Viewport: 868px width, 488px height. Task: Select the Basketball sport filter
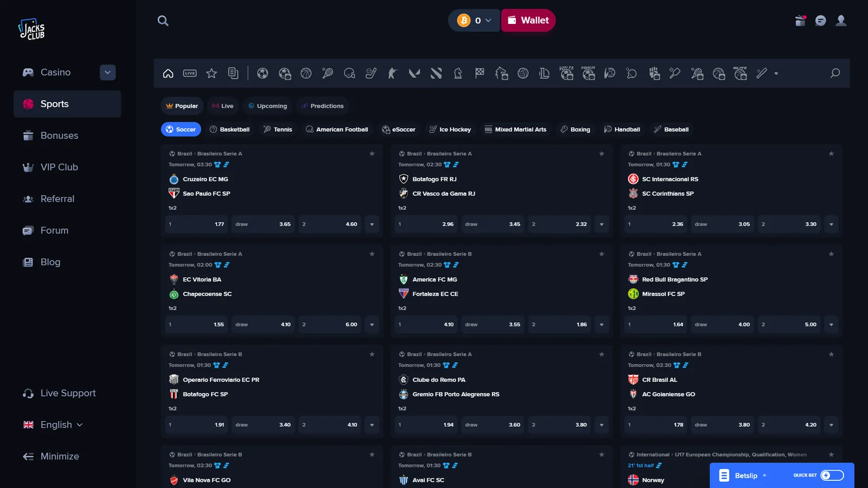click(x=229, y=130)
